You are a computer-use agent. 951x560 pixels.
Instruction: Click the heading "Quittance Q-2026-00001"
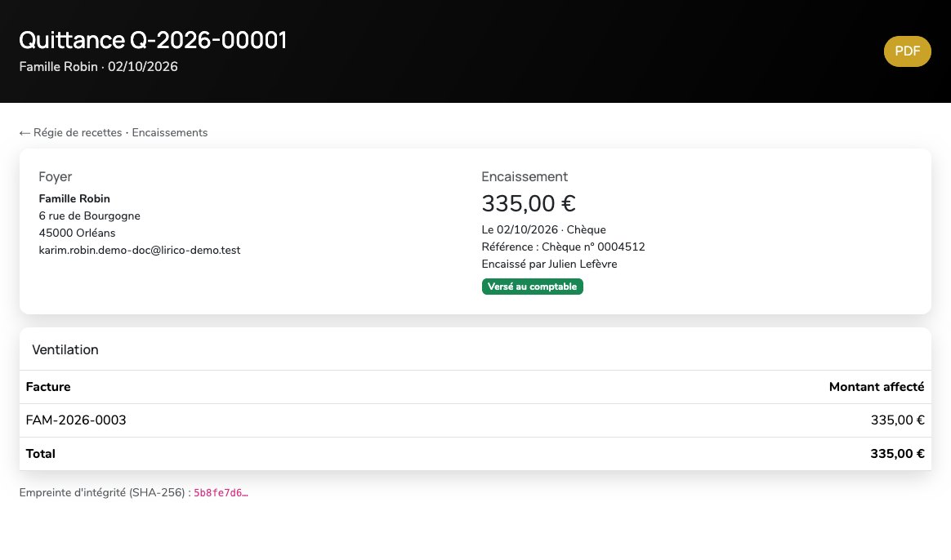pos(153,40)
